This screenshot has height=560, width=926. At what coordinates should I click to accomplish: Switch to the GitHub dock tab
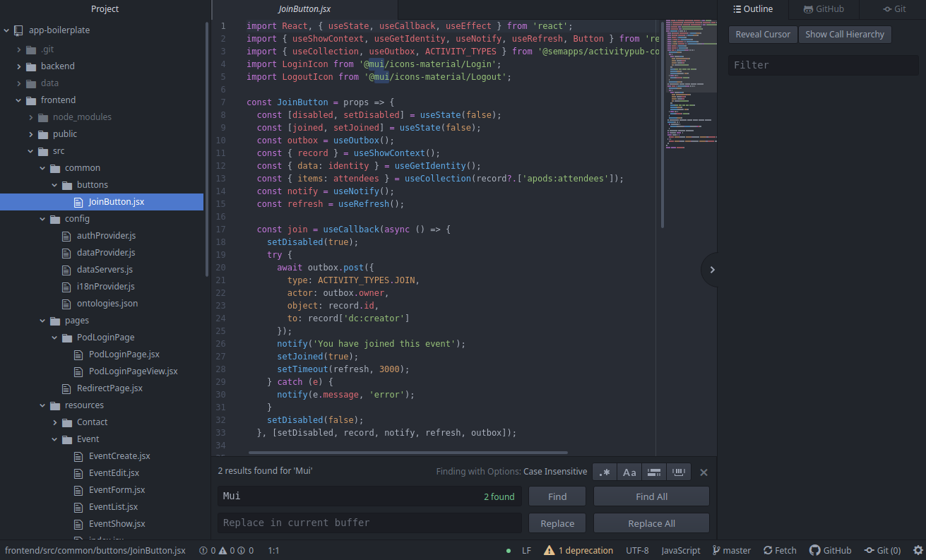pyautogui.click(x=824, y=9)
